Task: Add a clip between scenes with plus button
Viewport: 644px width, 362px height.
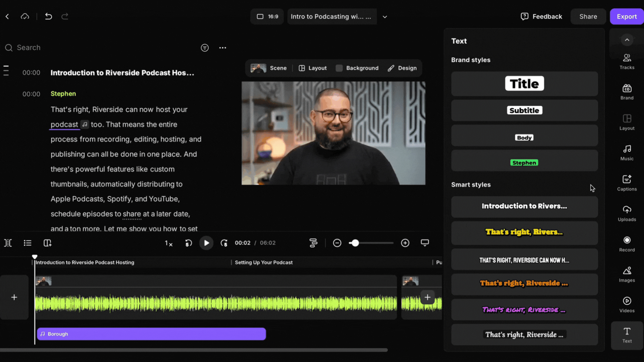Action: tap(427, 297)
